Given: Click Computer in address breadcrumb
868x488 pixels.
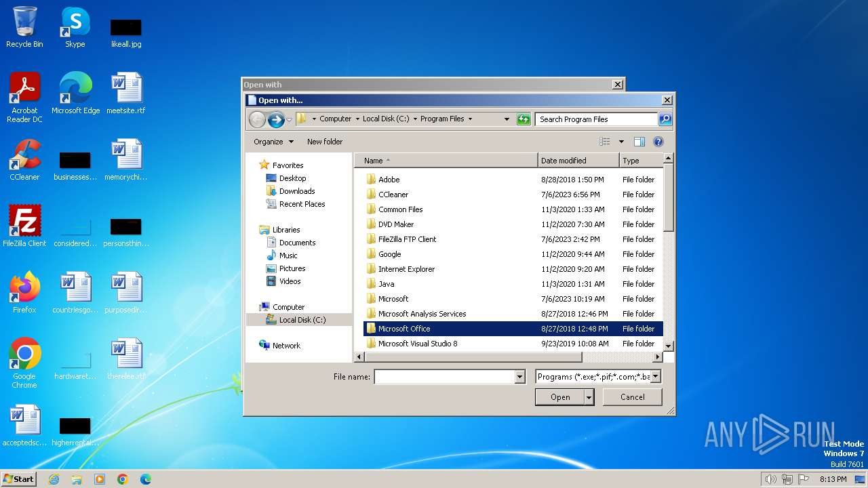Looking at the screenshot, I should [336, 119].
